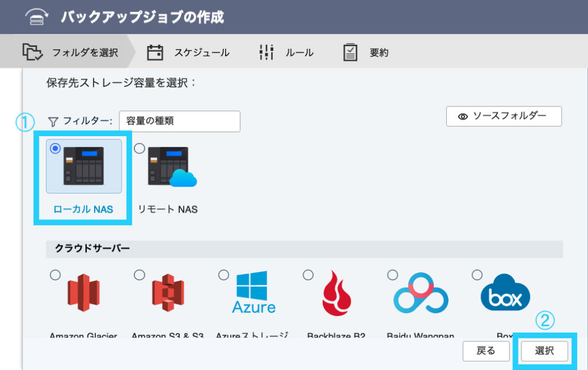The height and width of the screenshot is (370, 588).
Task: Click the Baidu Wangpan logo
Action: tap(421, 293)
